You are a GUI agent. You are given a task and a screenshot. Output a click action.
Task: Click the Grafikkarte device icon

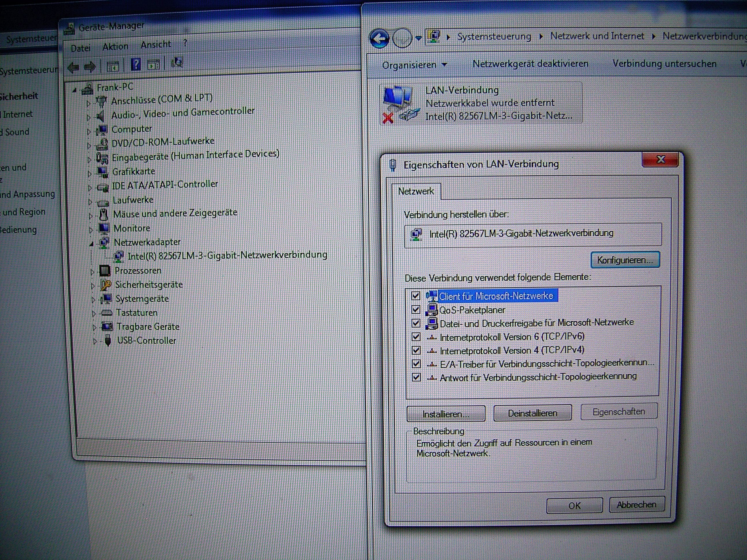point(102,172)
